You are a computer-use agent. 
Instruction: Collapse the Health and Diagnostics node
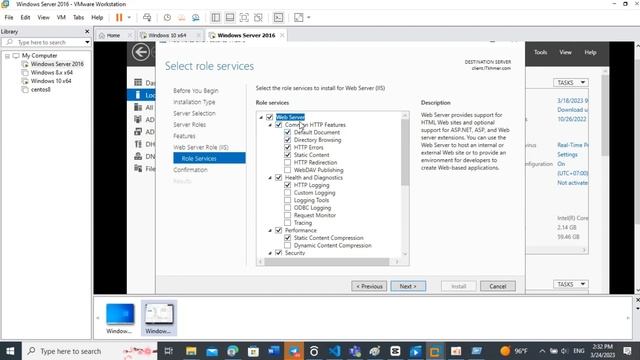[x=270, y=178]
